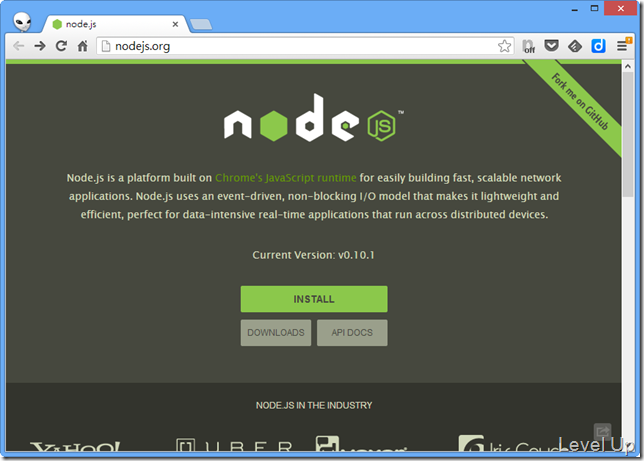Screen dimensions: 644x461
Task: Close the node.js tab
Action: pyautogui.click(x=175, y=24)
